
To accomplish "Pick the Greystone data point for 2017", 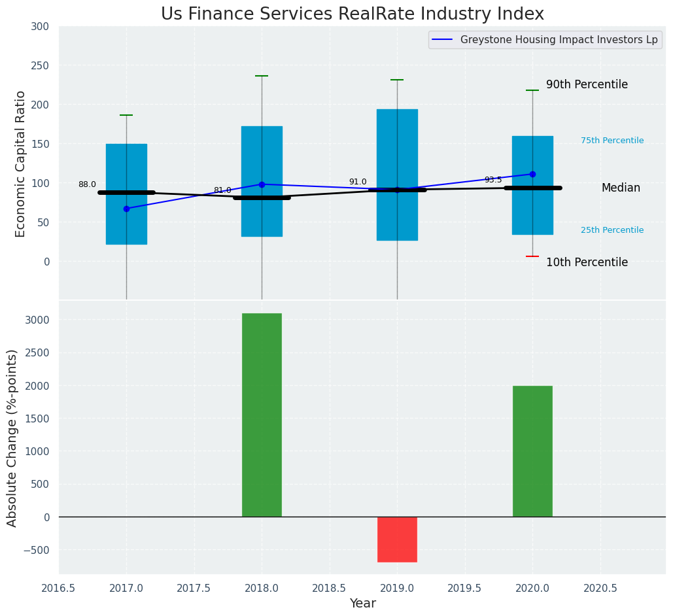I will [126, 209].
